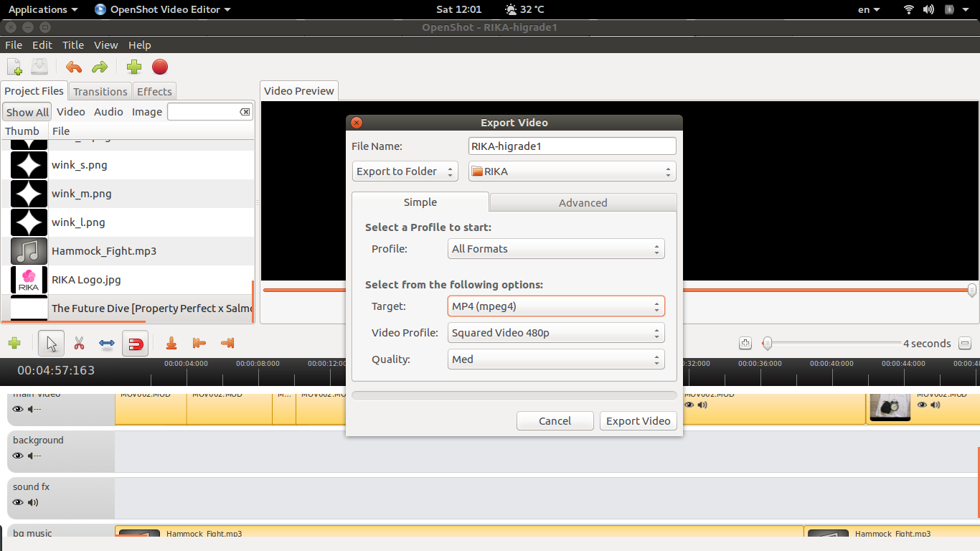Open the volume indicator in top panel

click(x=928, y=9)
